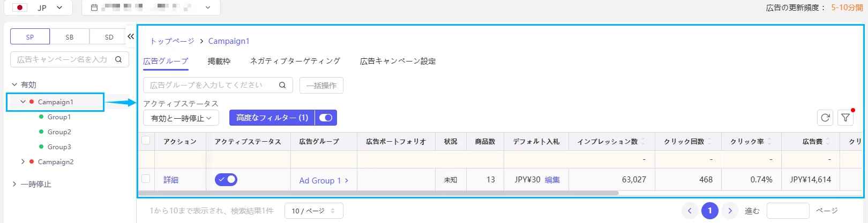Viewport: 868px width, 223px height.
Task: Go to next page arrow
Action: (x=730, y=211)
